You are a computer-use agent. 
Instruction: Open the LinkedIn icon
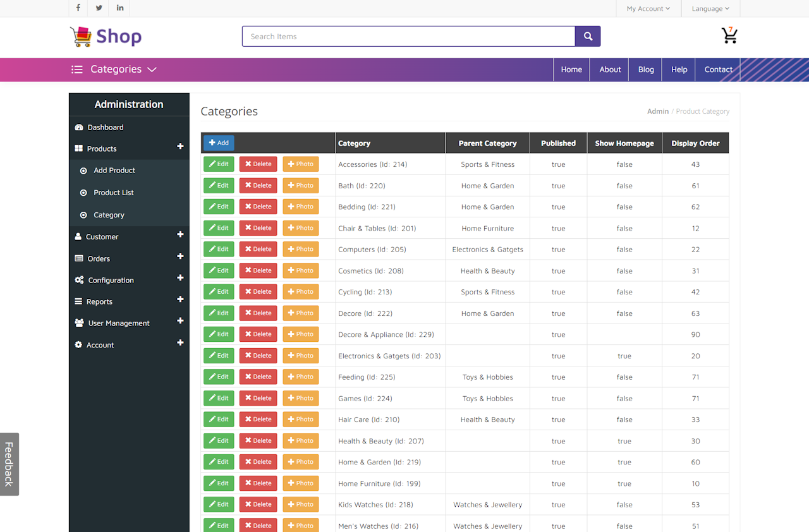coord(119,8)
